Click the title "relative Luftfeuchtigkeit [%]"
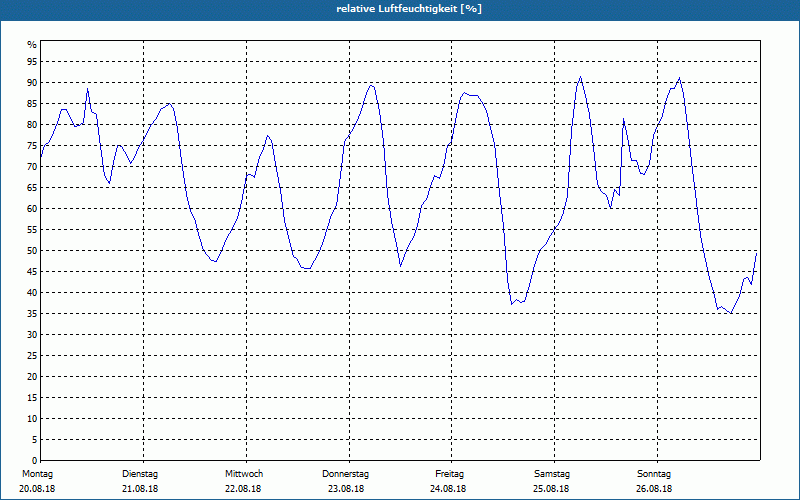This screenshot has height=500, width=800. coord(409,9)
